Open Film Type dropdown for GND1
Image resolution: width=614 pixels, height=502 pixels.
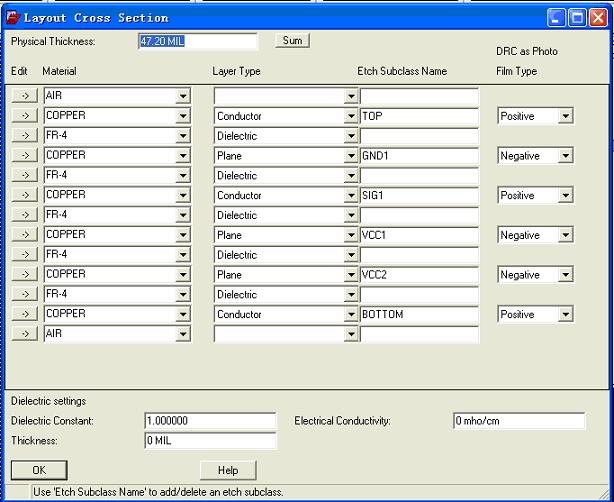tap(565, 155)
